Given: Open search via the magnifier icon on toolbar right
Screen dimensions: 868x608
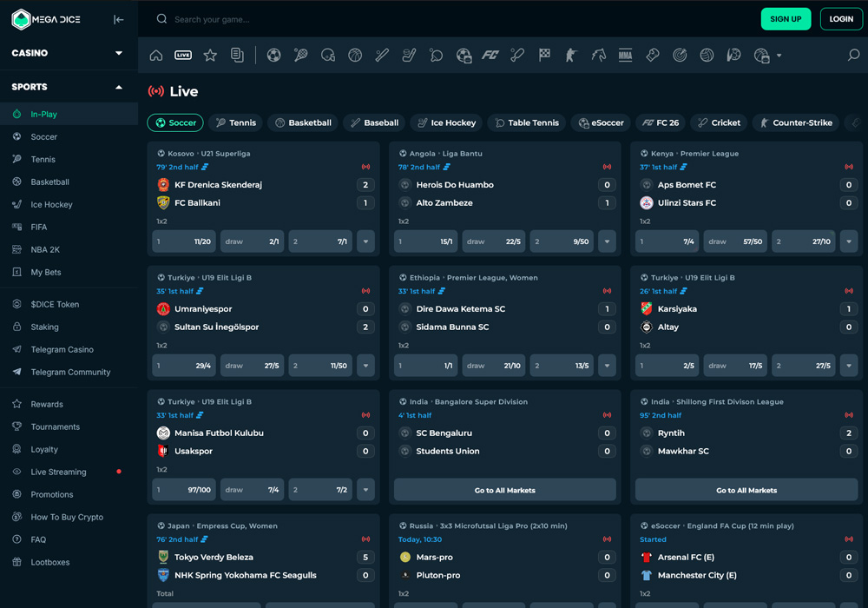Looking at the screenshot, I should [x=852, y=54].
